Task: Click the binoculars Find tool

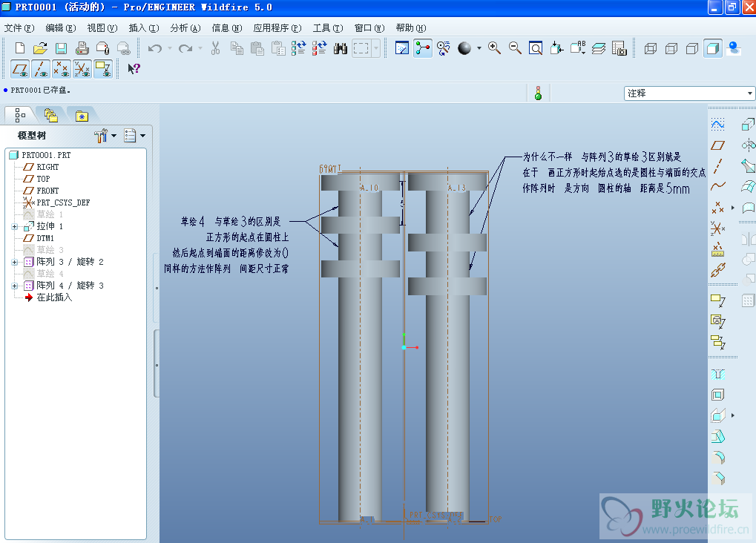Action: click(341, 48)
